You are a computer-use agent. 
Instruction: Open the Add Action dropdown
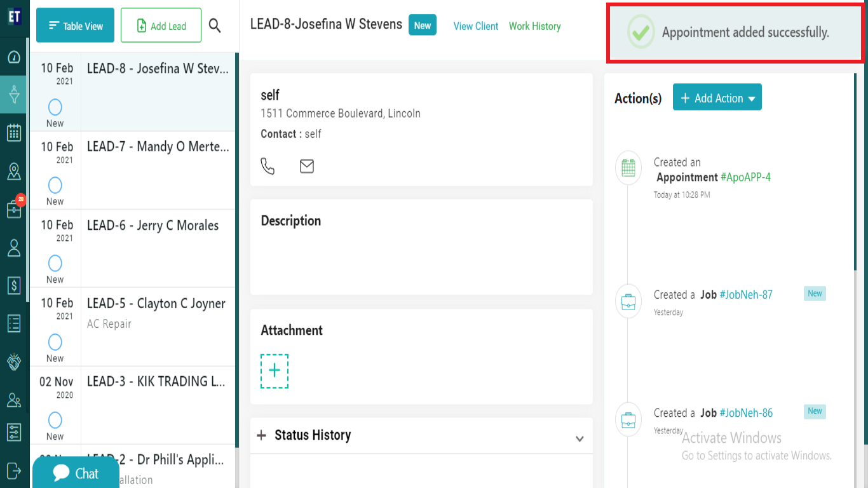[717, 98]
